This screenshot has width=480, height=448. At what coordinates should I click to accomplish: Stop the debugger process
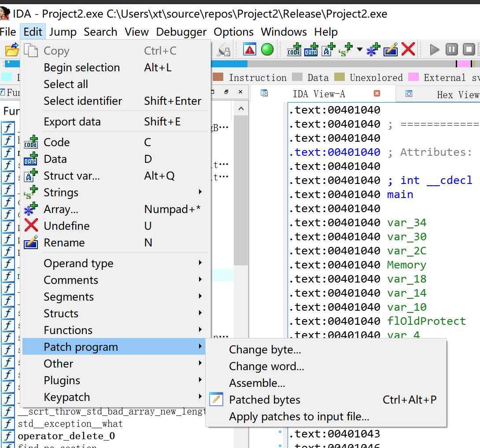pyautogui.click(x=469, y=50)
